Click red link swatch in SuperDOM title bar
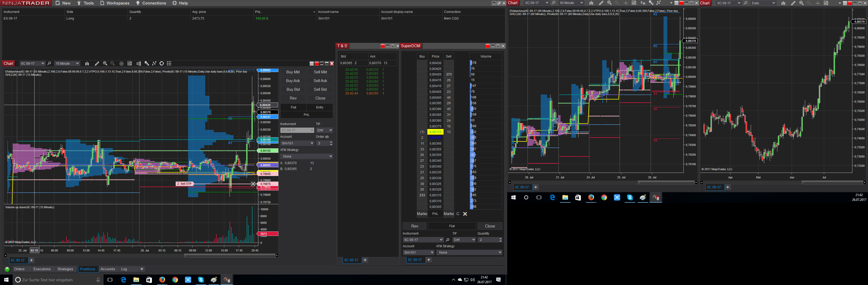 pos(488,46)
